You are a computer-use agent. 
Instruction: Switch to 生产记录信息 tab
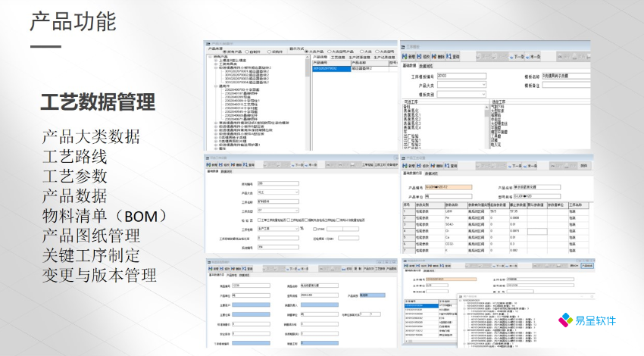click(384, 58)
